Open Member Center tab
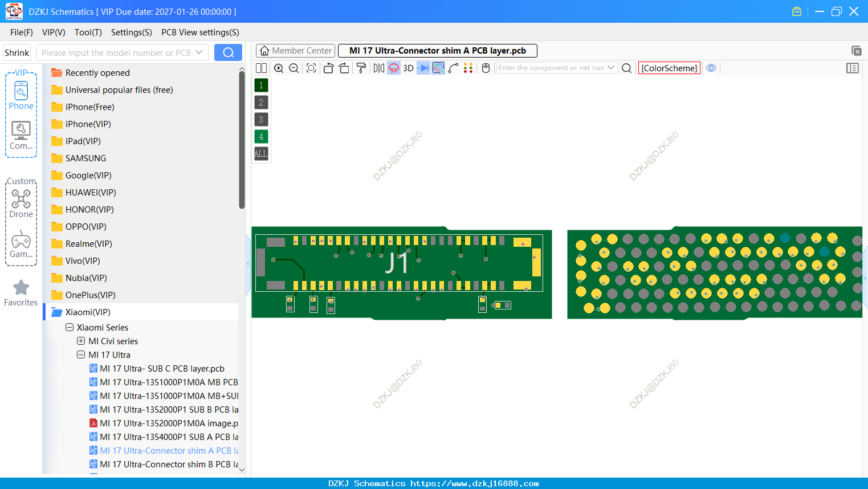Screen dimensions: 868x489 point(296,51)
